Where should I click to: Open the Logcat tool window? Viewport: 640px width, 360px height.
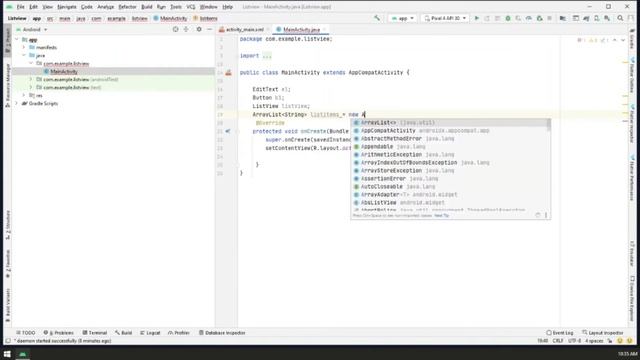click(150, 333)
